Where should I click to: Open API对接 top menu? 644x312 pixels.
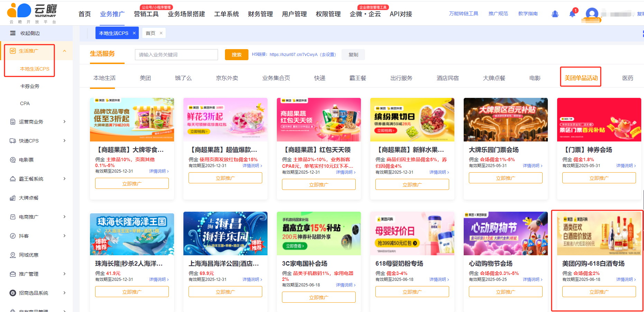tap(401, 14)
